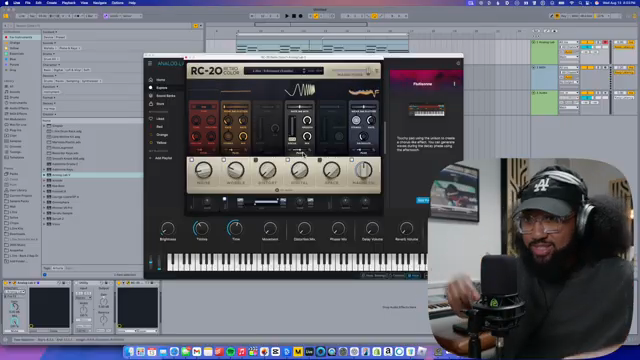Click the Record button in the transport
Image resolution: width=640 pixels, height=360 pixels.
pyautogui.click(x=301, y=16)
